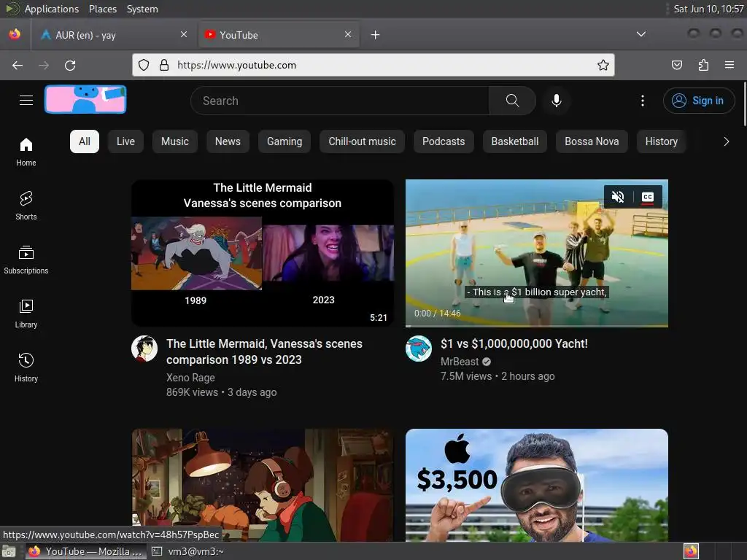
Task: Switch to vm3@vm3:~ terminal in taskbar
Action: 188,551
